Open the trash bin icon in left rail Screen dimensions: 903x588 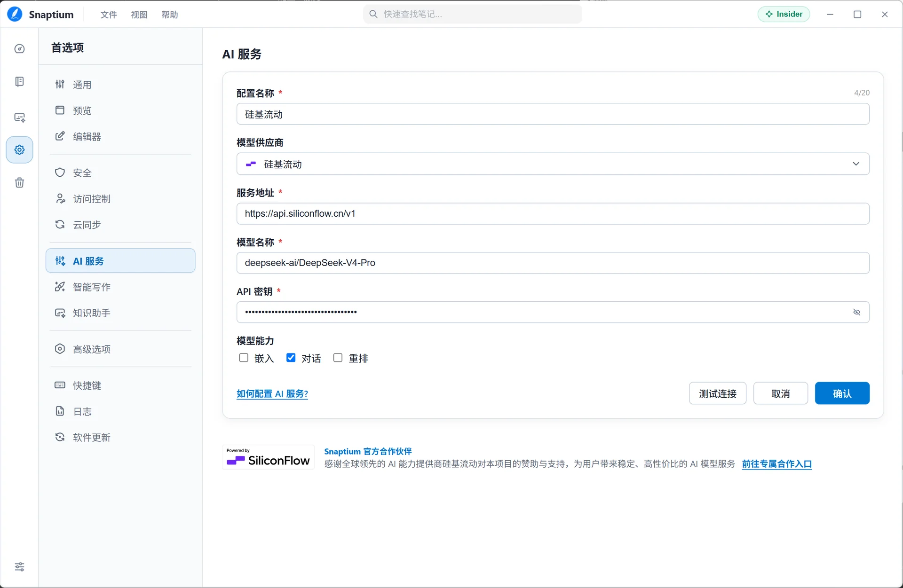click(x=19, y=182)
